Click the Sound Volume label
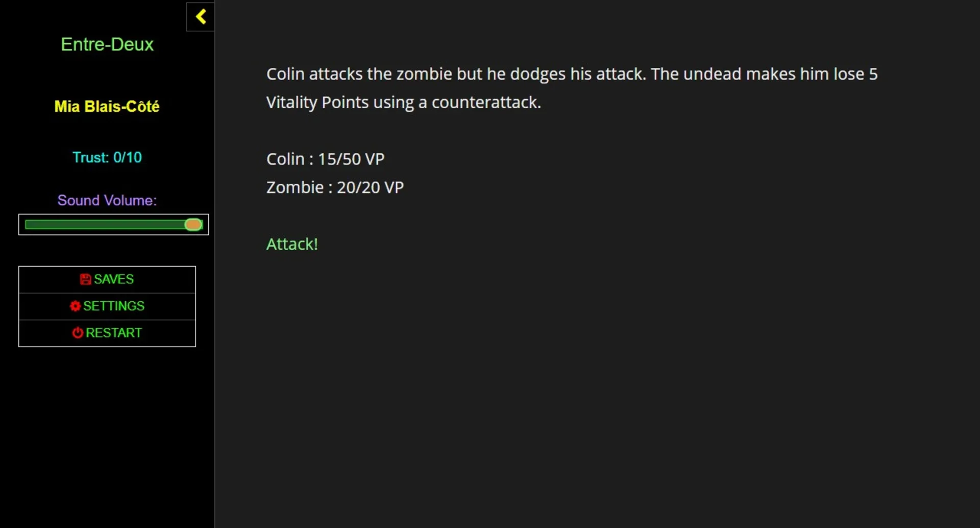 [107, 200]
